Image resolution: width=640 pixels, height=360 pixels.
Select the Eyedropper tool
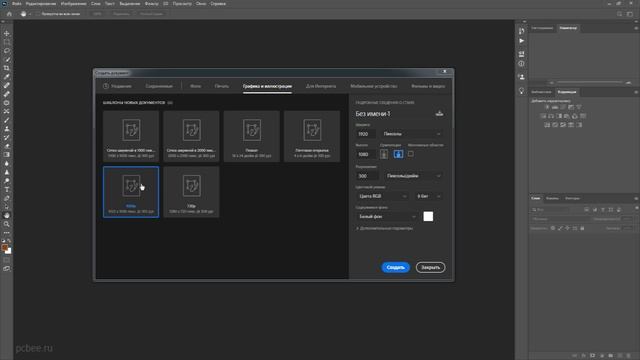[x=7, y=77]
